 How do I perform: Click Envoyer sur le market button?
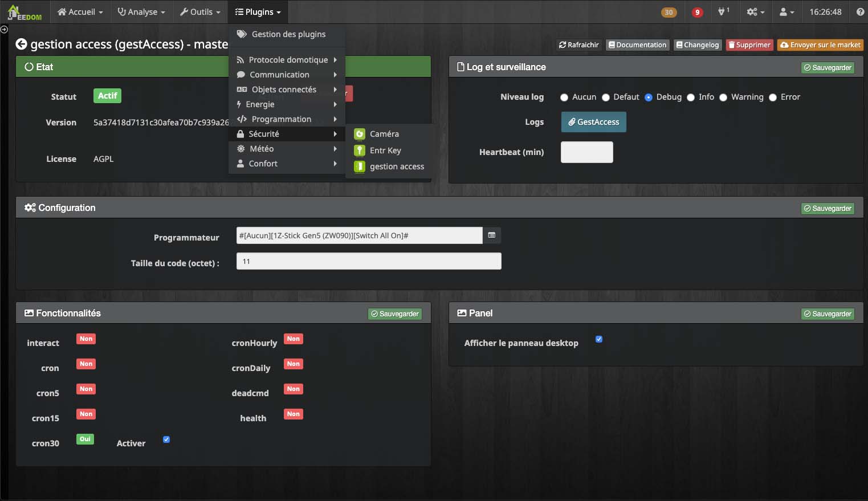coord(821,45)
